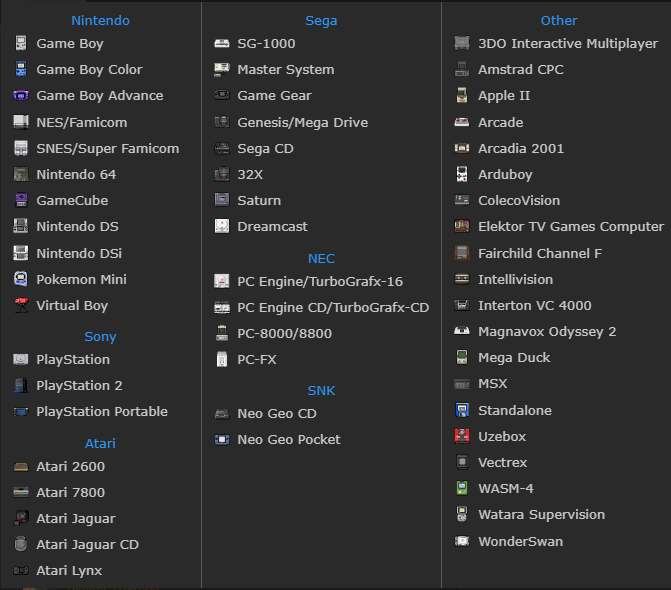This screenshot has height=590, width=671.
Task: Click the Neo Geo Pocket icon
Action: [x=222, y=439]
